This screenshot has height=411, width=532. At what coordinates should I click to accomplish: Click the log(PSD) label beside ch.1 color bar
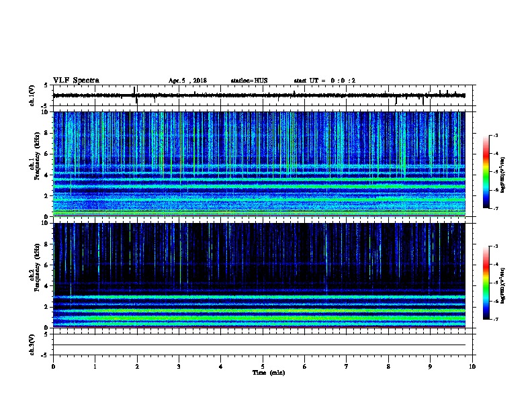[502, 175]
